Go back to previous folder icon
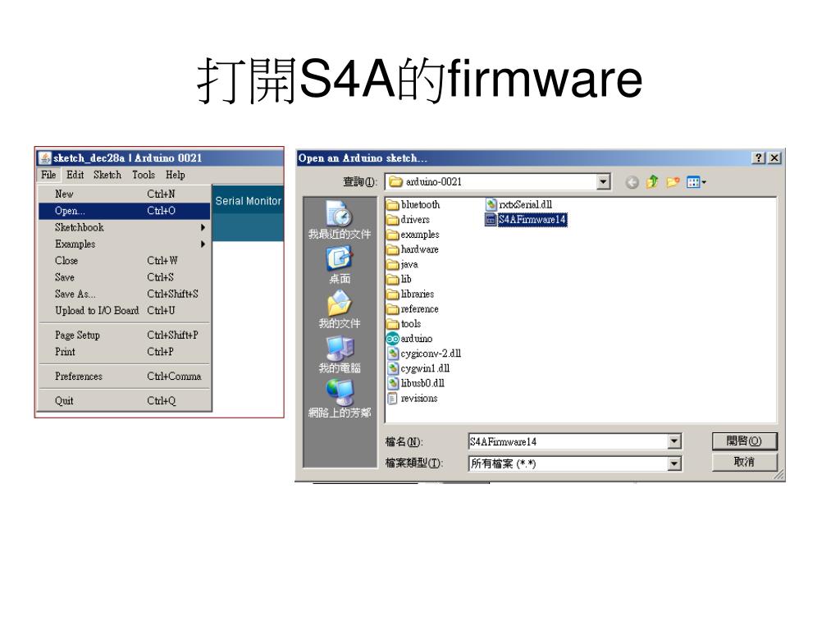This screenshot has height=630, width=840. click(632, 183)
